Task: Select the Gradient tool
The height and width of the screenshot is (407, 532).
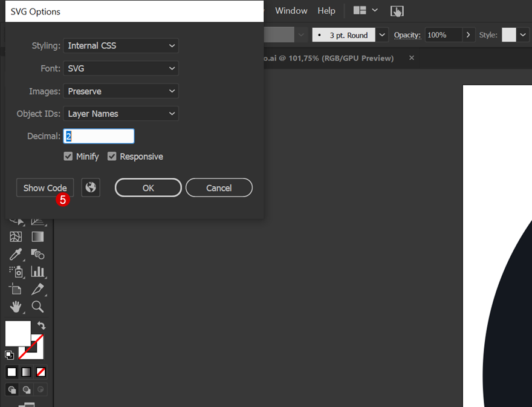Action: (x=37, y=236)
